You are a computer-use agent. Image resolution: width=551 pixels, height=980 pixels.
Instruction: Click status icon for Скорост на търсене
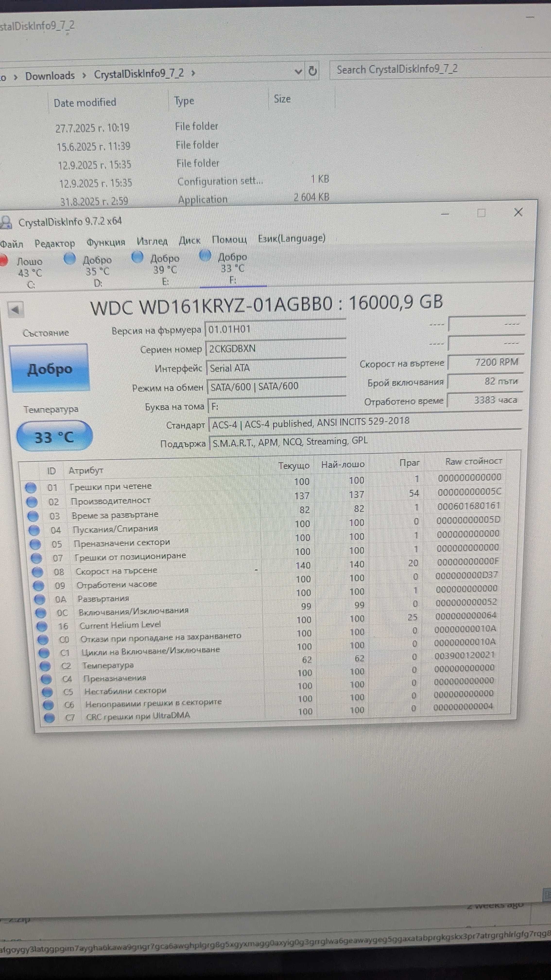pos(37,572)
